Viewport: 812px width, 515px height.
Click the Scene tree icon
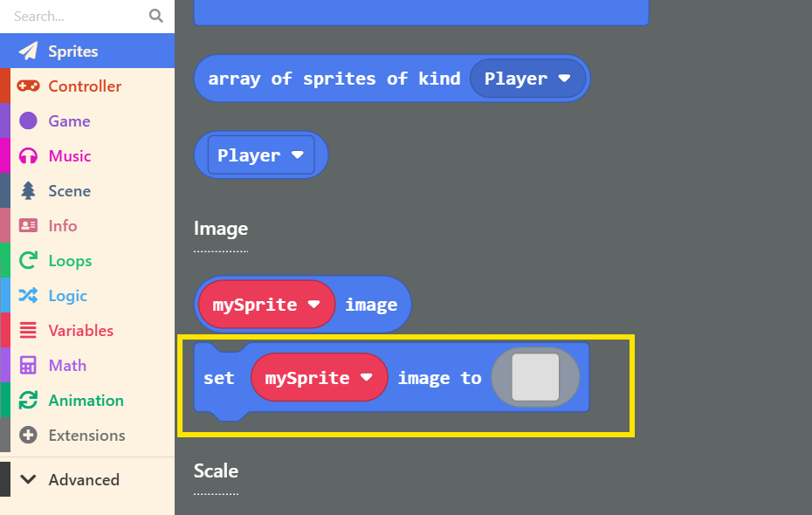tap(29, 191)
